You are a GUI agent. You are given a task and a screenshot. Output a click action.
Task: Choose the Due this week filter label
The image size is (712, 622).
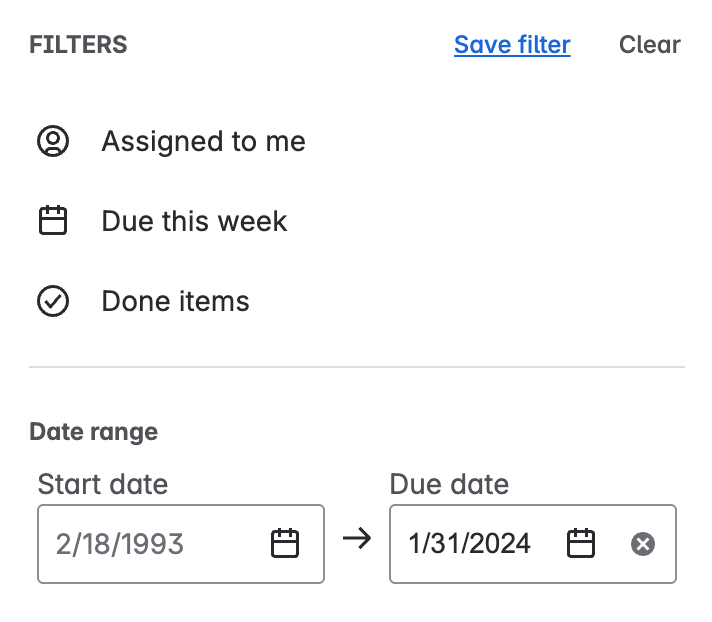194,221
